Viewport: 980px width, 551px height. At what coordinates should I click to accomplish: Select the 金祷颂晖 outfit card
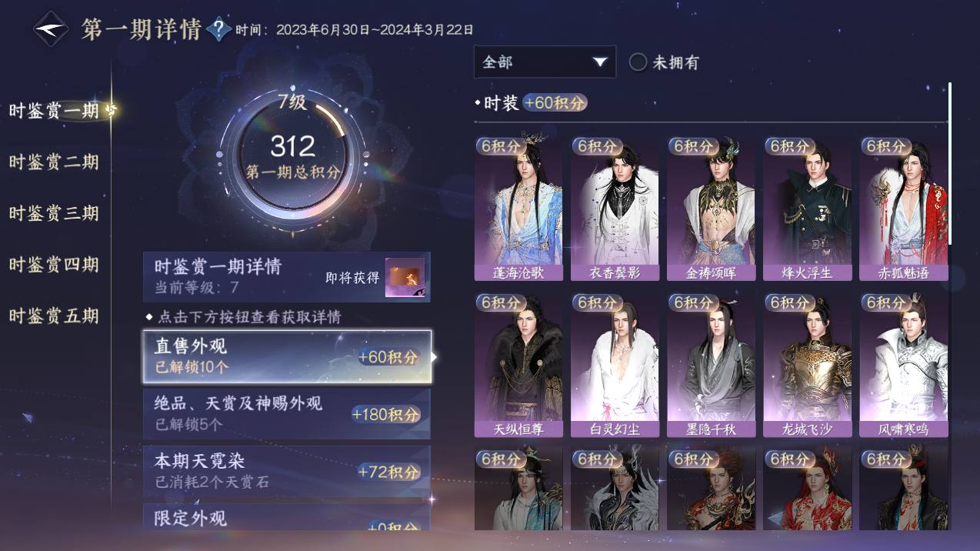tap(711, 209)
